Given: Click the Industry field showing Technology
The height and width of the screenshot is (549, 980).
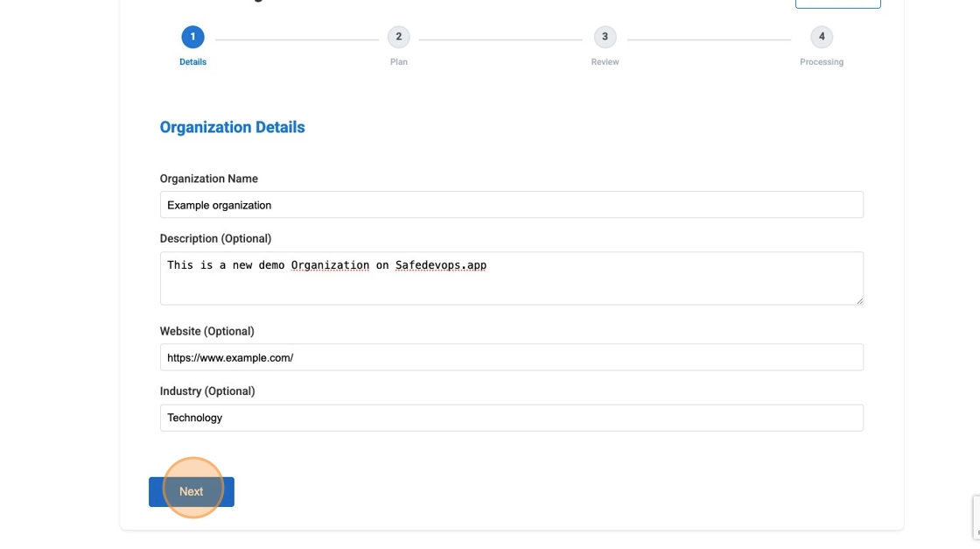Looking at the screenshot, I should [x=511, y=417].
